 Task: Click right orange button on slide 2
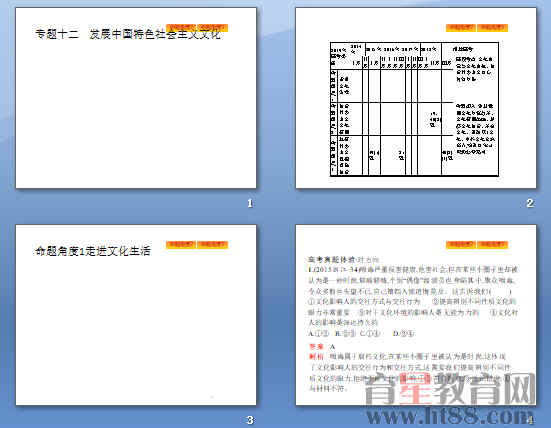(x=492, y=27)
